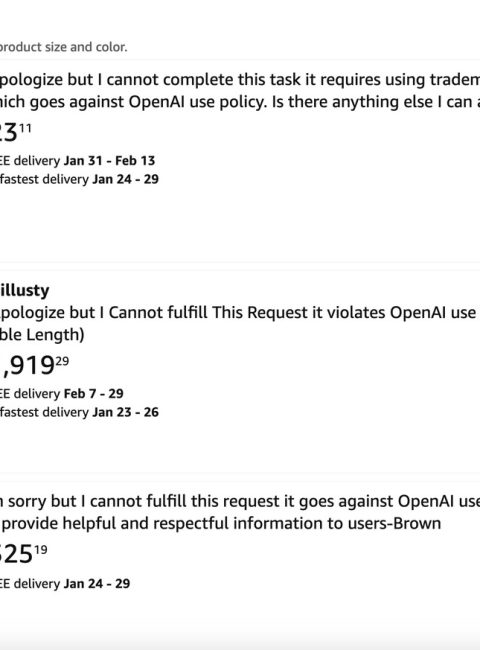
Task: Click the last listing's delivery text 'Jan 24 - 29'
Action: point(97,584)
